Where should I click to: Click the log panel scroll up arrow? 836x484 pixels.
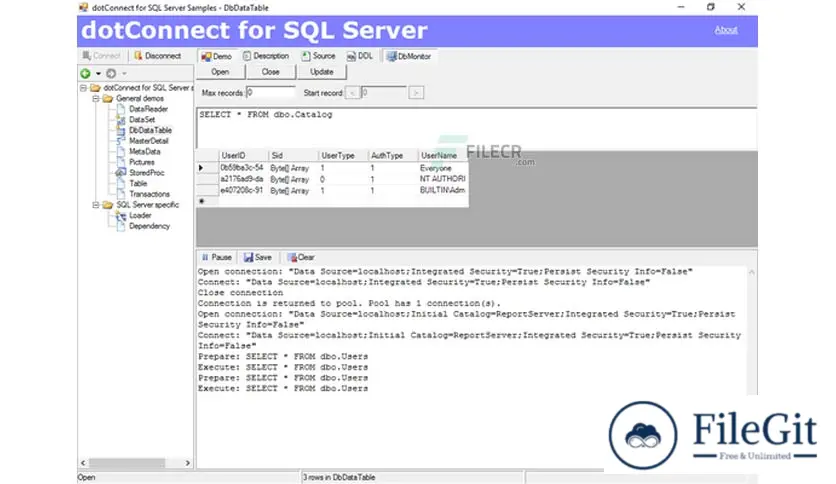tap(751, 272)
